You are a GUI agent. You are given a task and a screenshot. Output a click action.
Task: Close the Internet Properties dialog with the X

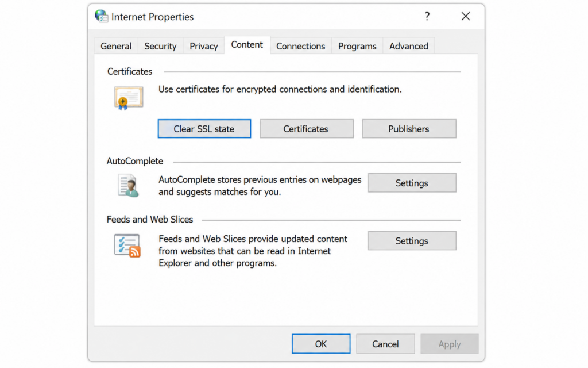466,16
